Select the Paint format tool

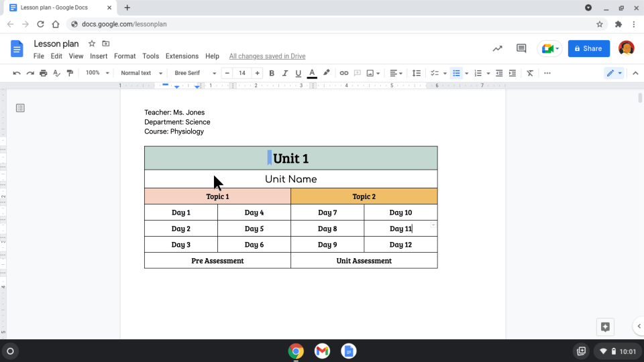(x=70, y=73)
